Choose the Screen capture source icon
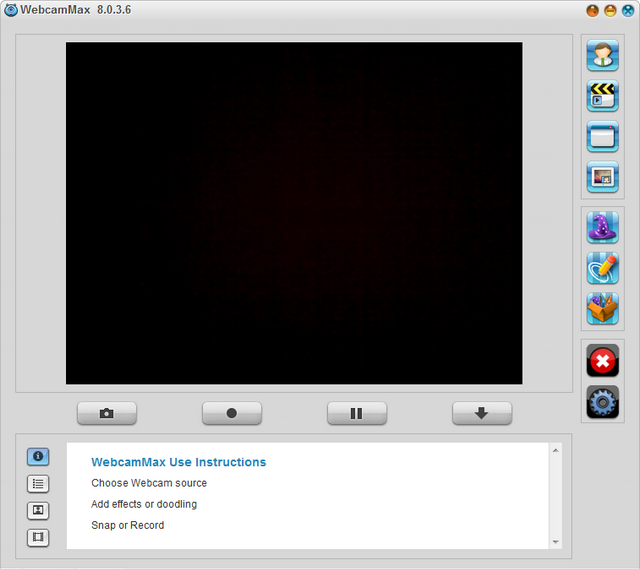This screenshot has width=640, height=569. point(602,137)
